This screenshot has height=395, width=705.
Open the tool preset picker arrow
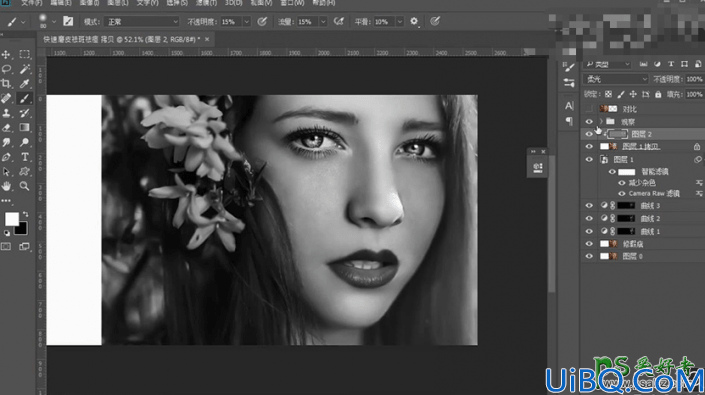tap(23, 22)
